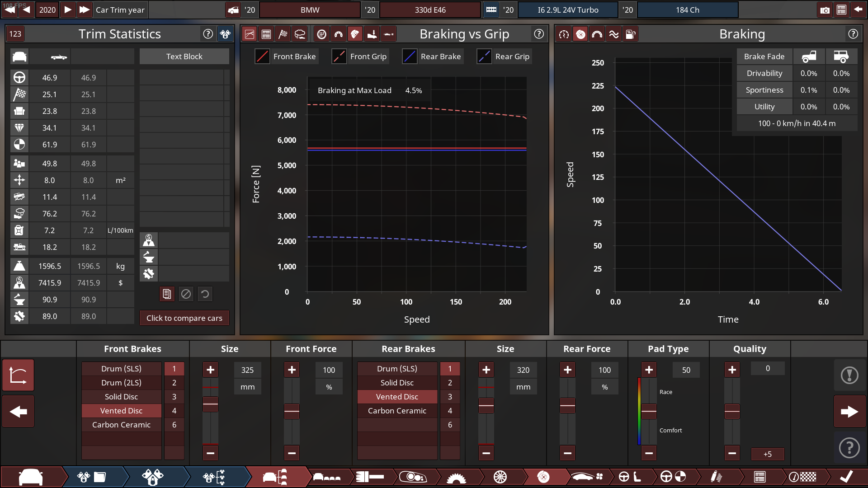Skip trim year forward with fast-forward arrow
Screen dimensions: 868x488
(x=84, y=10)
